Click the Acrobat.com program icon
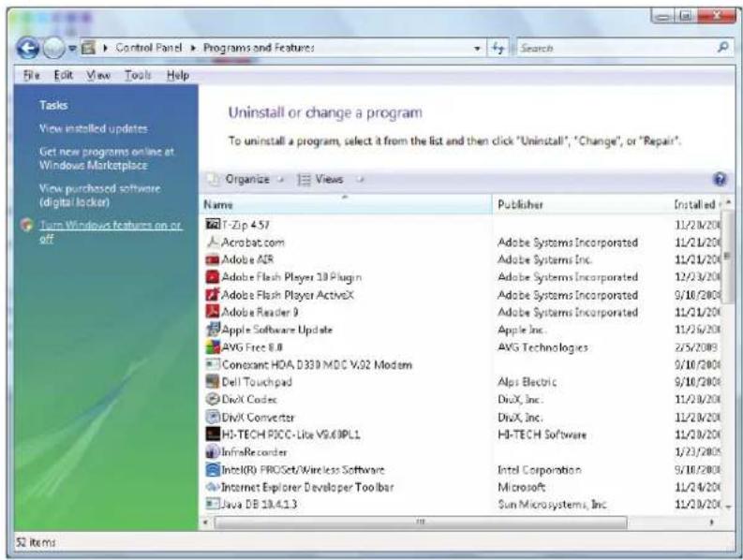This screenshot has height=560, width=743. (x=213, y=242)
